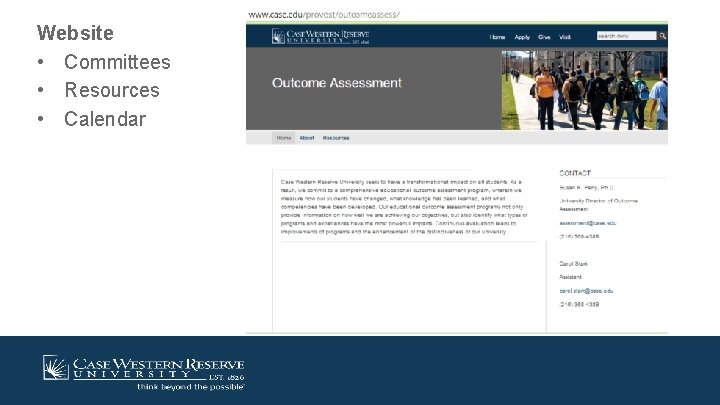Click the Case Western Reserve footer logo
Viewport: 720px width, 405px height.
(x=144, y=368)
